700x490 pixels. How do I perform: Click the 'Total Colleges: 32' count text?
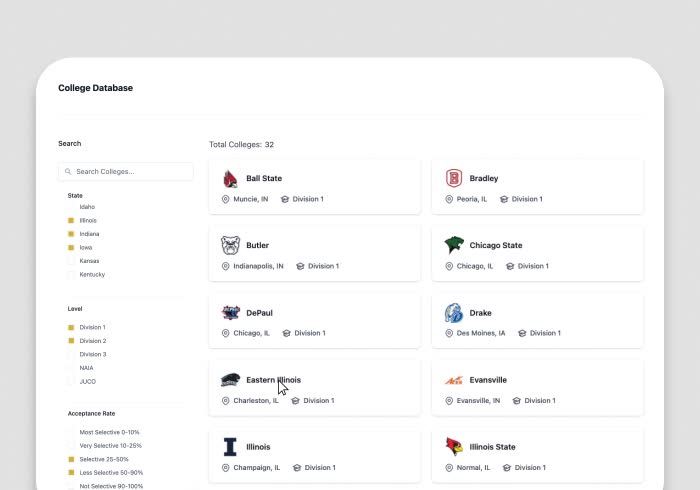(242, 145)
